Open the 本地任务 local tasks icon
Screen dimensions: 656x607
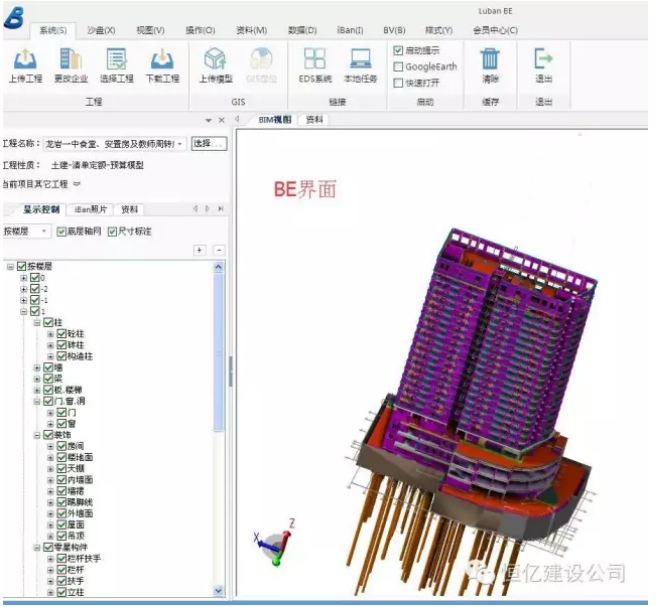pyautogui.click(x=360, y=59)
